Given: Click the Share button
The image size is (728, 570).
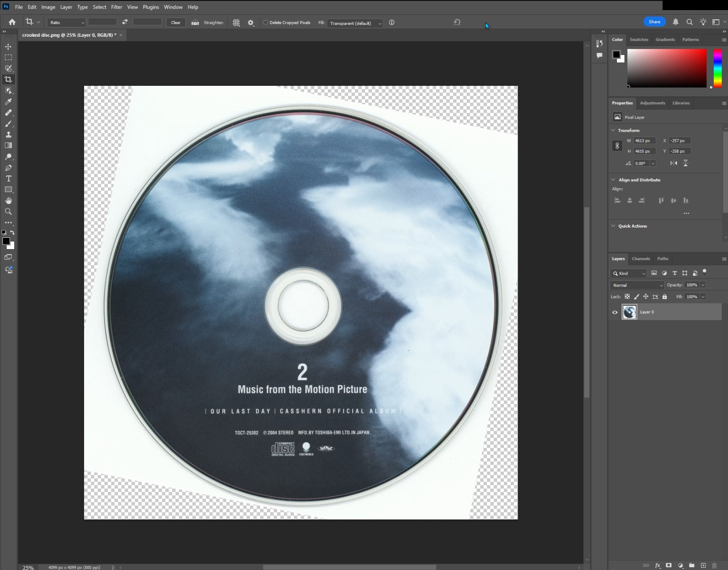Looking at the screenshot, I should (654, 22).
